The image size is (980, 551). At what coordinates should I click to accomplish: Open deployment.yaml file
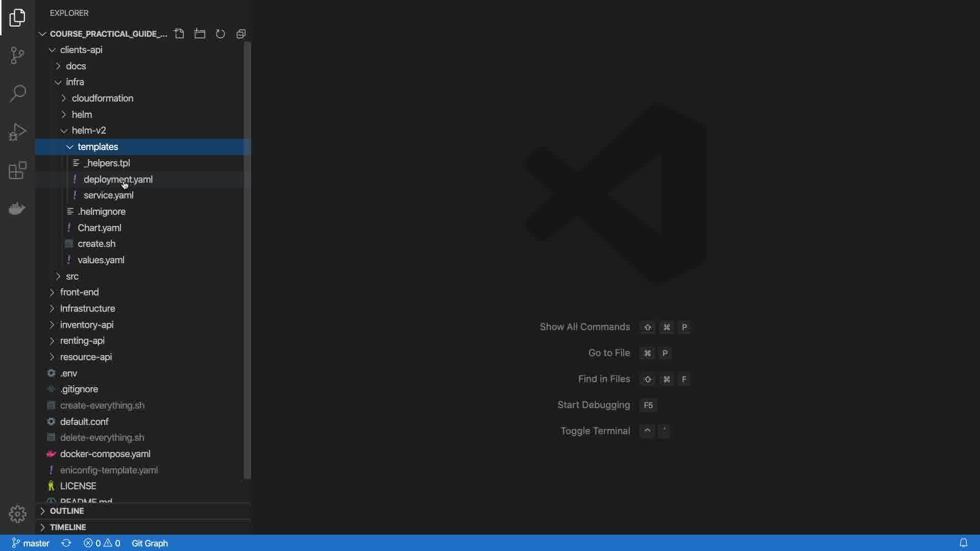pyautogui.click(x=118, y=179)
